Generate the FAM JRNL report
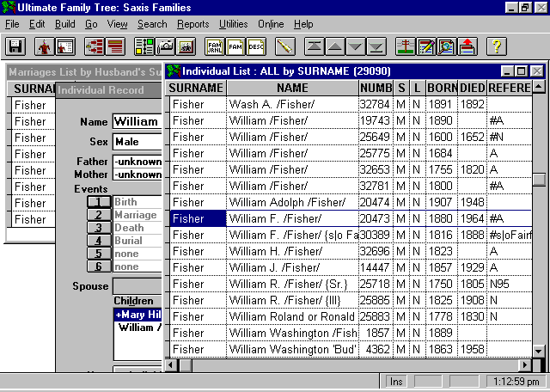 click(215, 46)
